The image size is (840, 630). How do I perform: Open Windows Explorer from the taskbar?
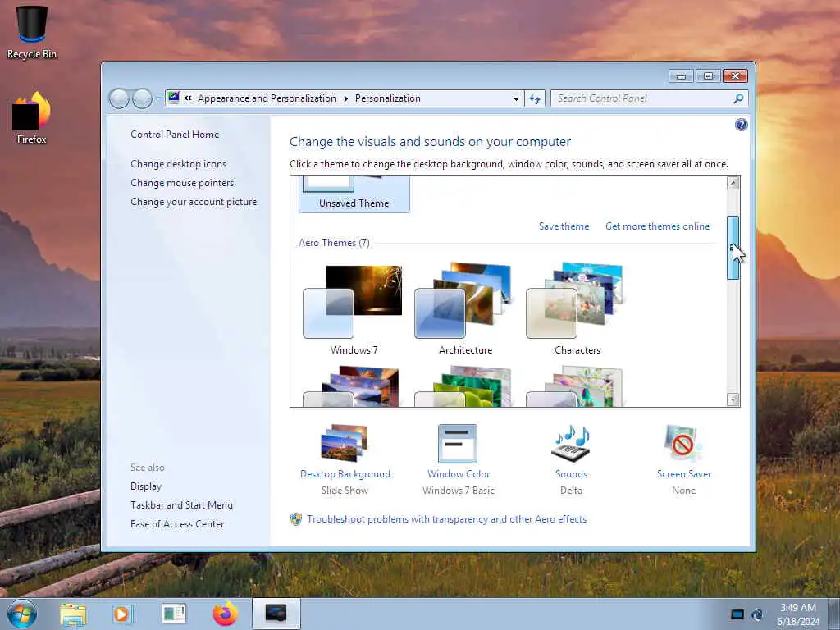[73, 614]
